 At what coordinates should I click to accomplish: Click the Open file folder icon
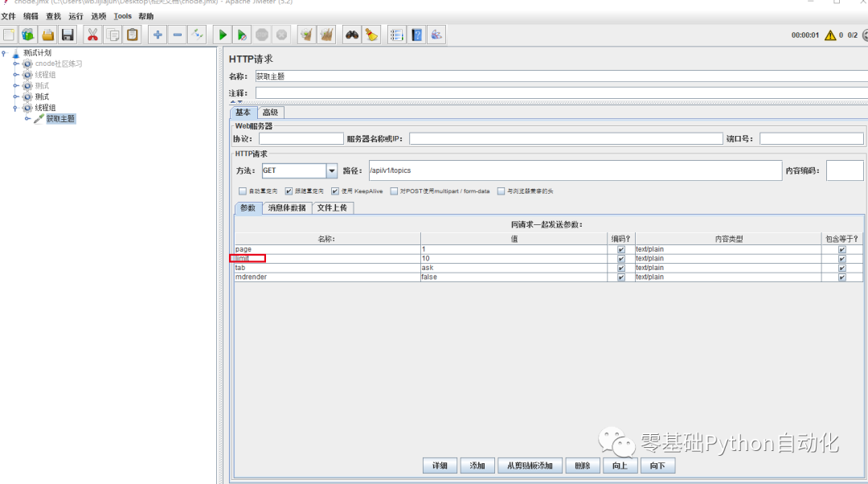[47, 35]
